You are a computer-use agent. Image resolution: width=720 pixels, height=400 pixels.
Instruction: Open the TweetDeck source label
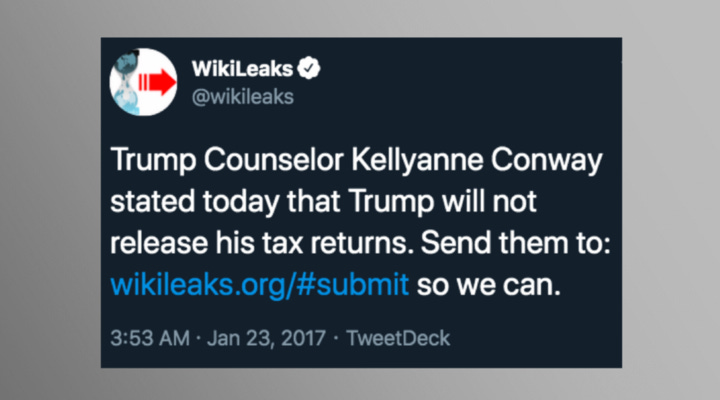[398, 338]
